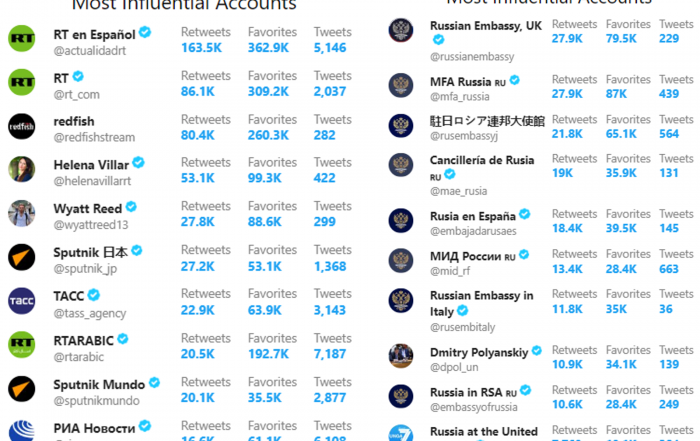Click Dmitry Polyanskiy's profile photo

pyautogui.click(x=400, y=356)
